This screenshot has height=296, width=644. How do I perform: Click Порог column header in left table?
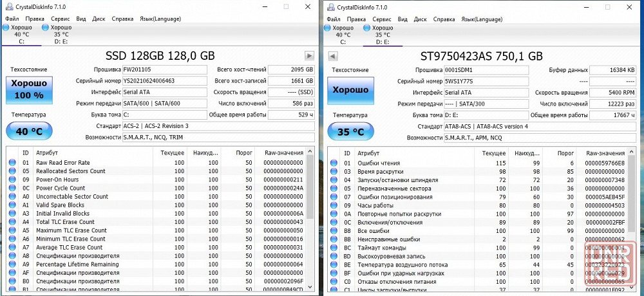click(x=238, y=153)
